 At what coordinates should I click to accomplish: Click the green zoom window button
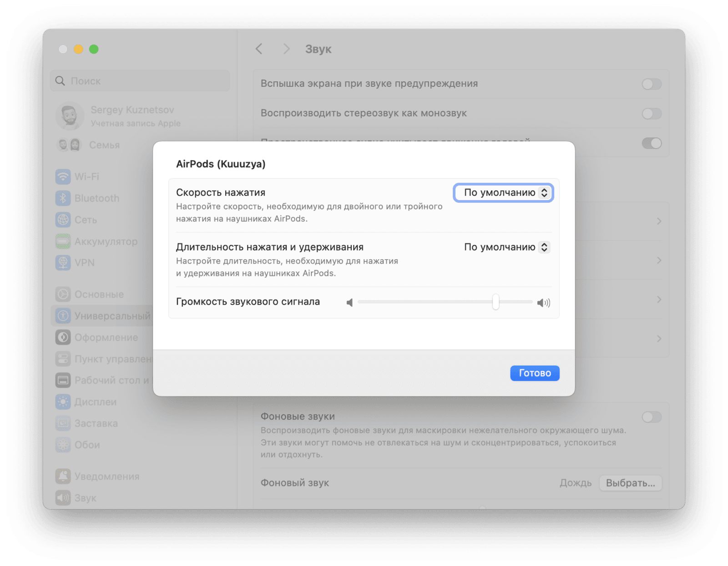[x=94, y=49]
